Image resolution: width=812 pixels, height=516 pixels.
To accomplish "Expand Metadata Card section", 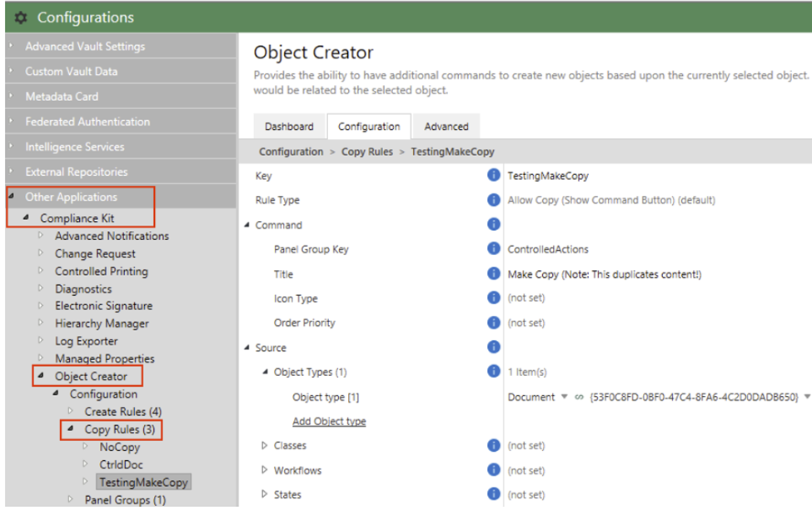I will tap(11, 96).
